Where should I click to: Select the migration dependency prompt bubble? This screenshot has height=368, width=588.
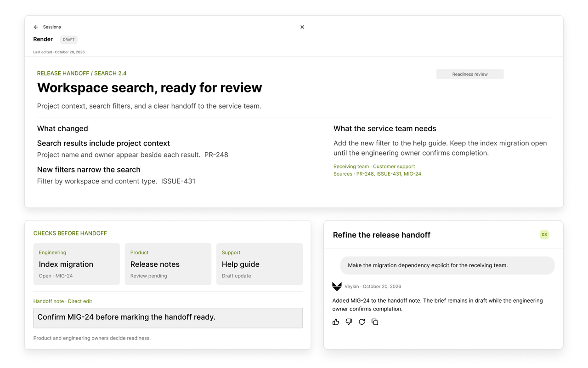pyautogui.click(x=447, y=265)
